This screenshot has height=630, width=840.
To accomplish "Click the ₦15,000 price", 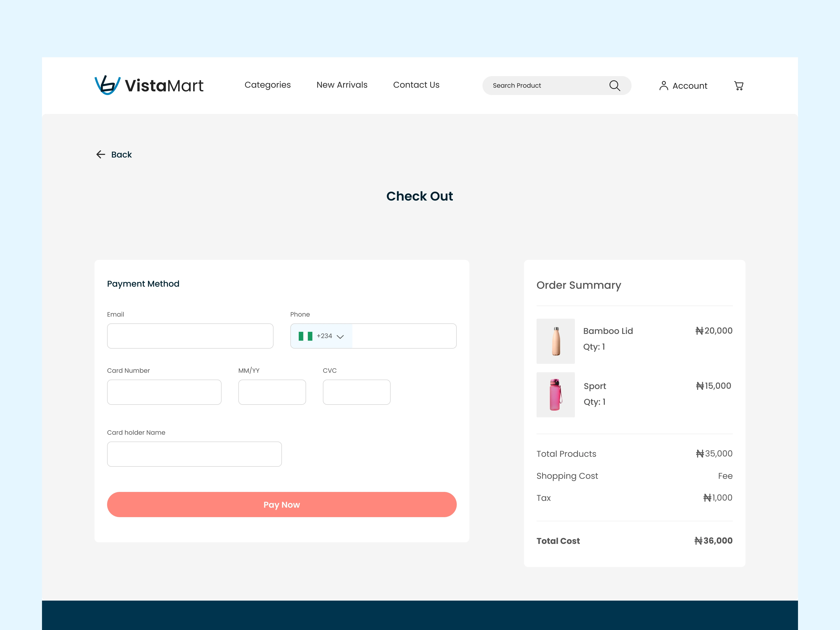I will 713,386.
